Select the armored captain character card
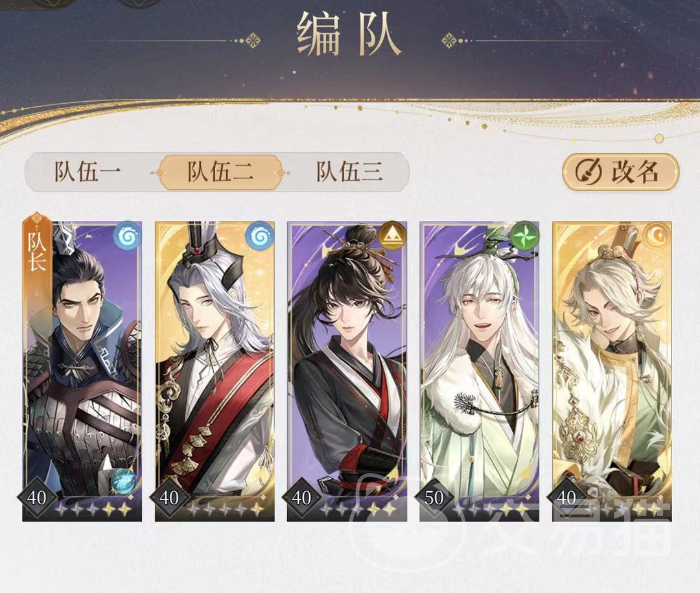700x593 pixels. coord(82,371)
